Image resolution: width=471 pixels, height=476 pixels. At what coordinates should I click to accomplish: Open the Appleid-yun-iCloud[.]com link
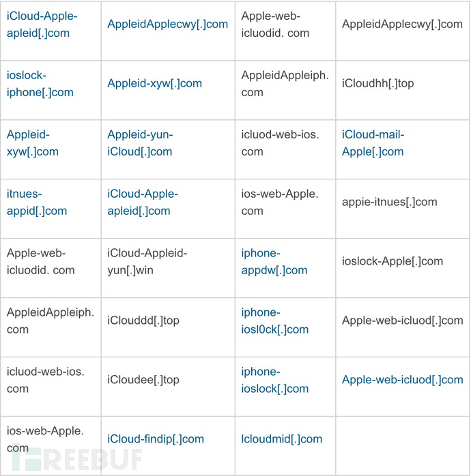pyautogui.click(x=140, y=143)
